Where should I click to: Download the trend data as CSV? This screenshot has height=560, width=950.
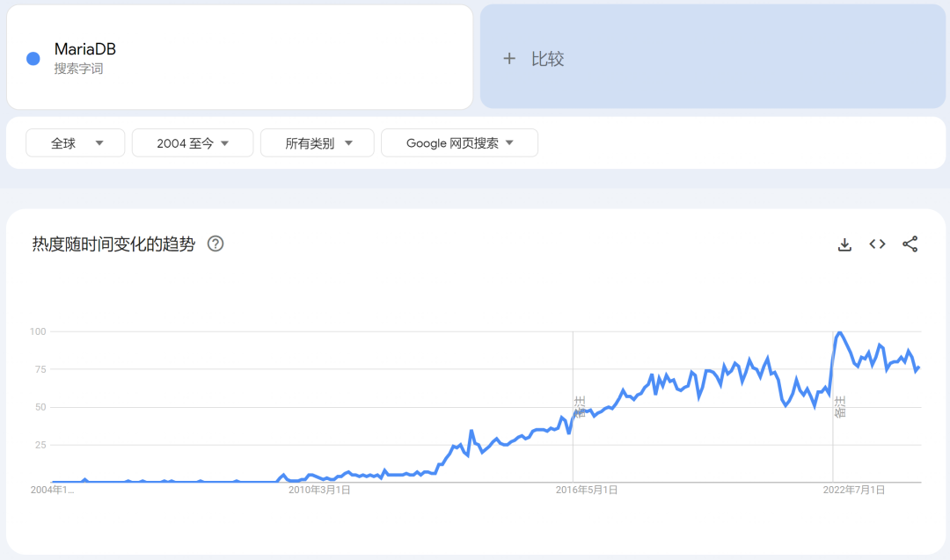(x=844, y=244)
